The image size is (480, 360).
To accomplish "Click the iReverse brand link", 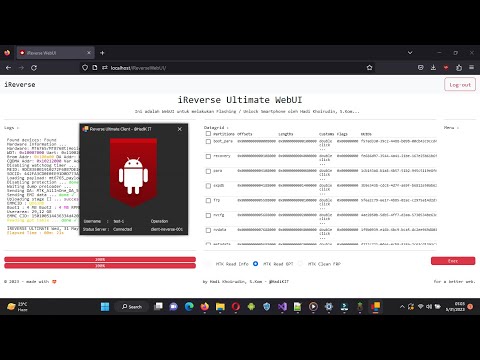I will pyautogui.click(x=20, y=85).
